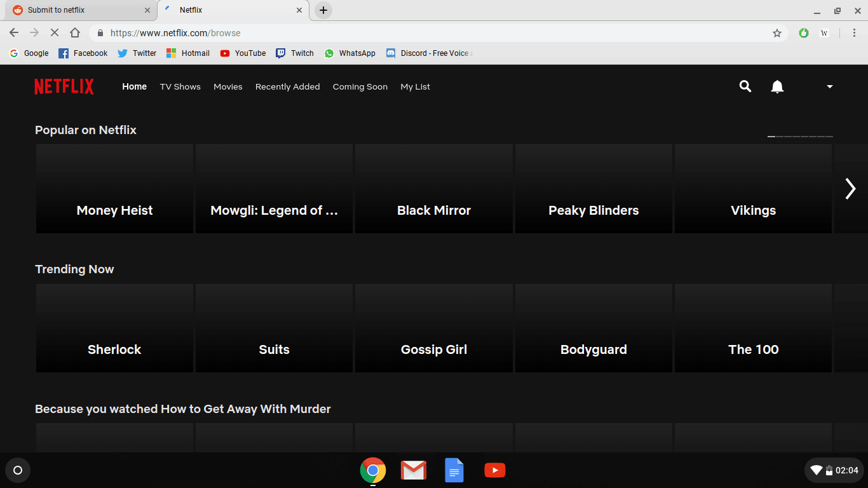Viewport: 868px width, 488px height.
Task: Bookmark this page with the star
Action: point(776,33)
